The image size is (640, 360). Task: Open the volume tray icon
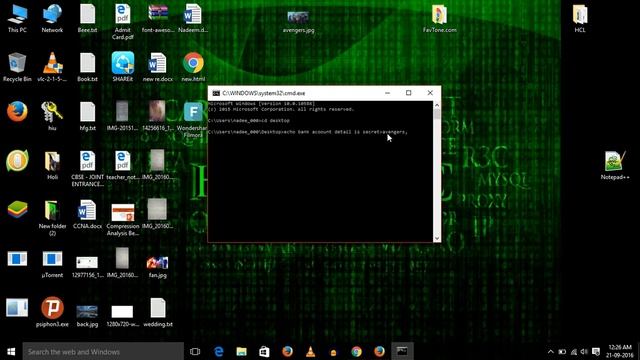[584, 351]
